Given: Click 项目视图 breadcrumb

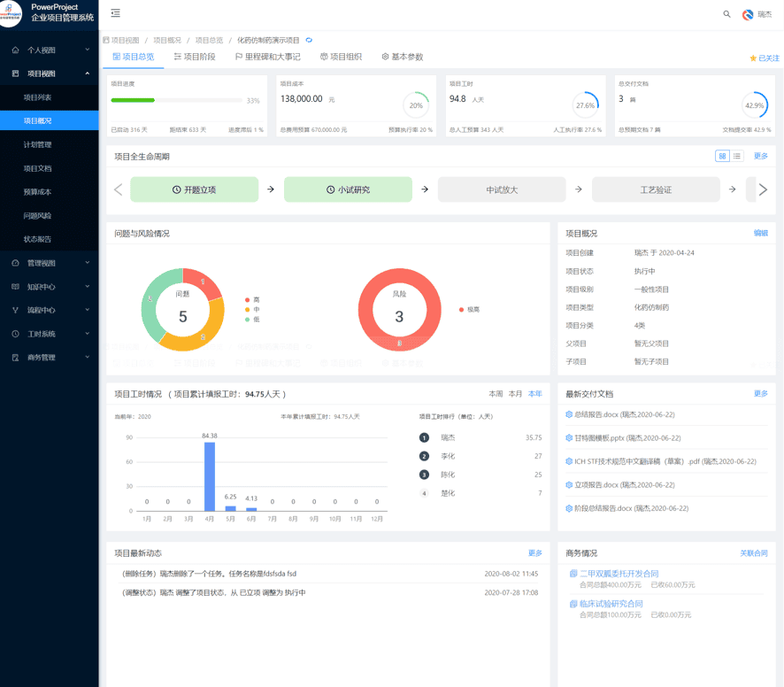Looking at the screenshot, I should coord(125,41).
